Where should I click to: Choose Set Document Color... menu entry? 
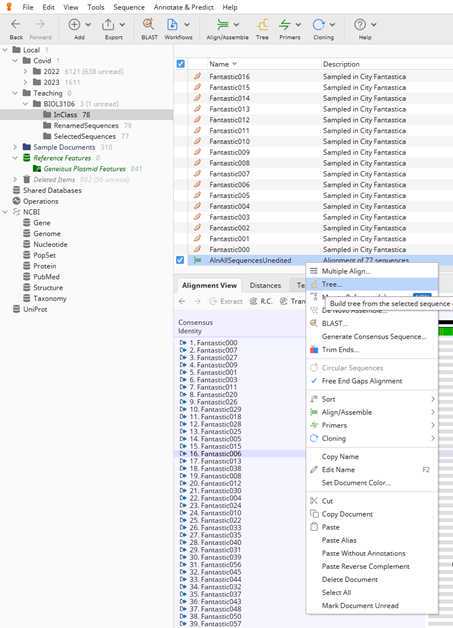coord(356,483)
